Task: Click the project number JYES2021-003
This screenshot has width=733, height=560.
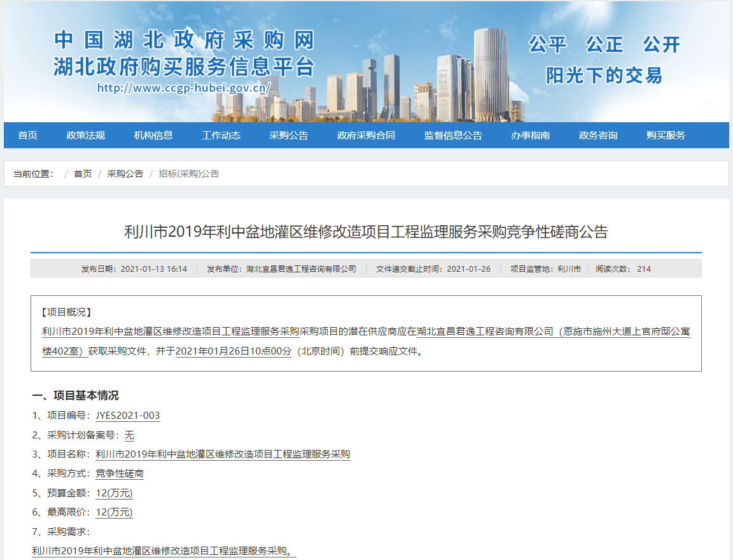Action: pos(127,416)
